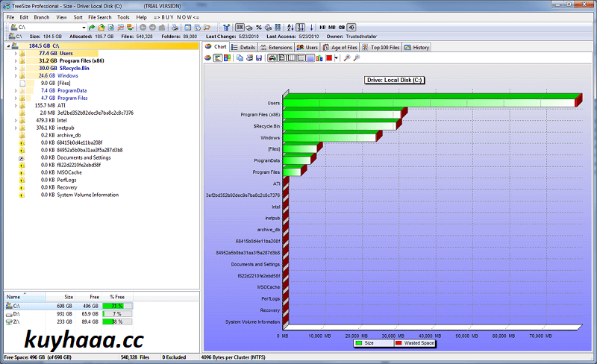This screenshot has width=597, height=364.
Task: Click the TreeSize app icon in title bar
Action: click(x=7, y=6)
